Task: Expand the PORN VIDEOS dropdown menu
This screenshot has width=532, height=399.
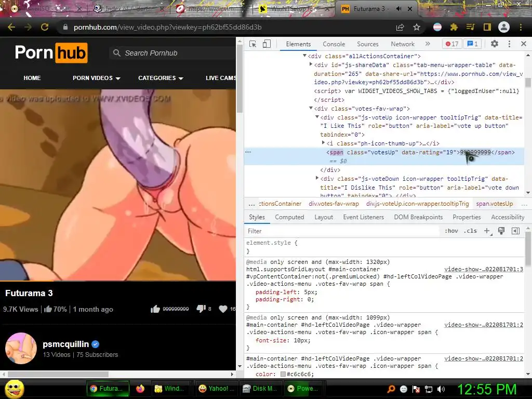Action: click(x=96, y=78)
